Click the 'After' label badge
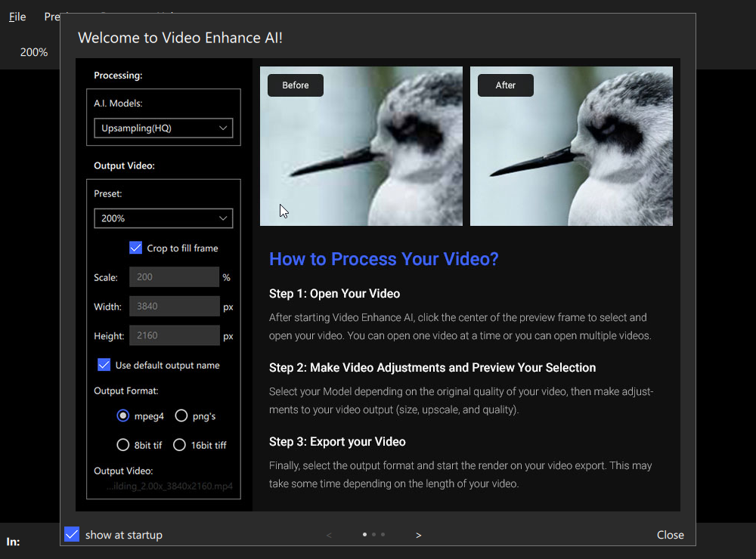This screenshot has width=756, height=559. (506, 85)
